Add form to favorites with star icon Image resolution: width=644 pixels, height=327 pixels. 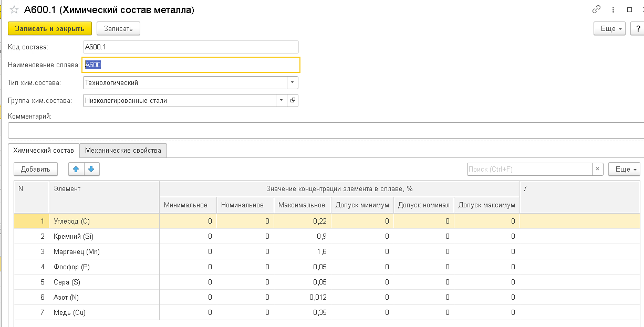(14, 9)
